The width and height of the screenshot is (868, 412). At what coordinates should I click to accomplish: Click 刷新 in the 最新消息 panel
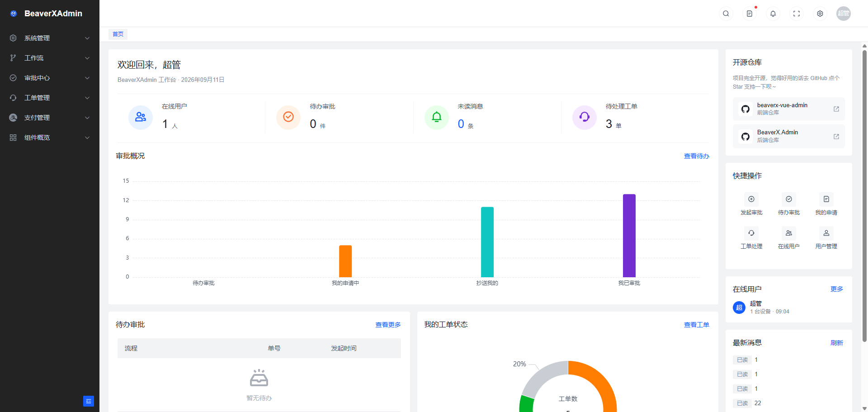(837, 343)
